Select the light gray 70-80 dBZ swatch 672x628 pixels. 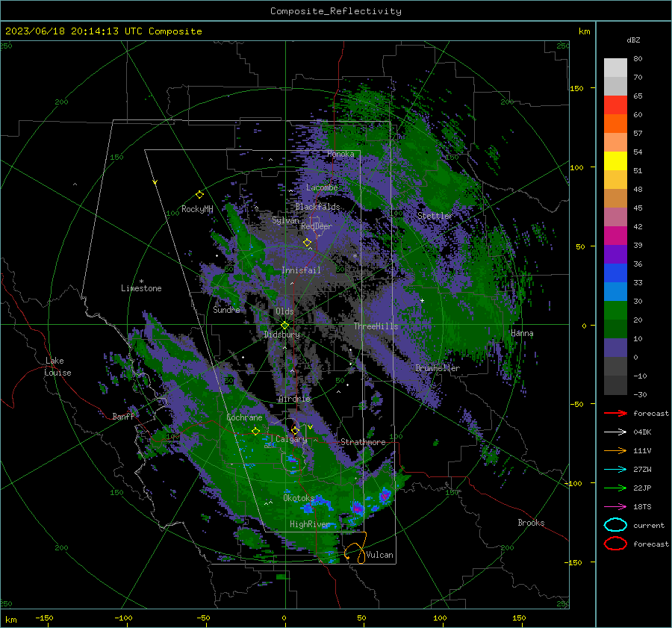pyautogui.click(x=615, y=68)
